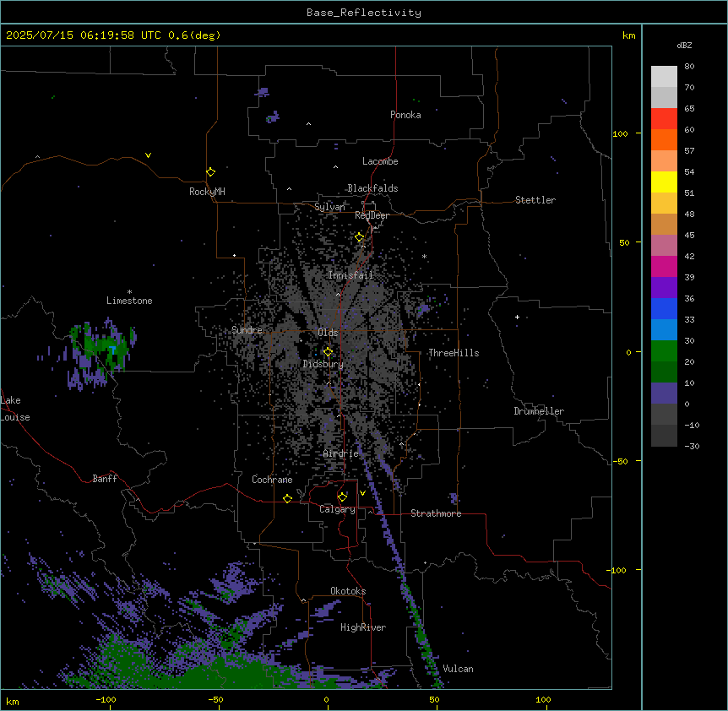This screenshot has width=728, height=711.
Task: Click the Olds city label
Action: [x=328, y=333]
